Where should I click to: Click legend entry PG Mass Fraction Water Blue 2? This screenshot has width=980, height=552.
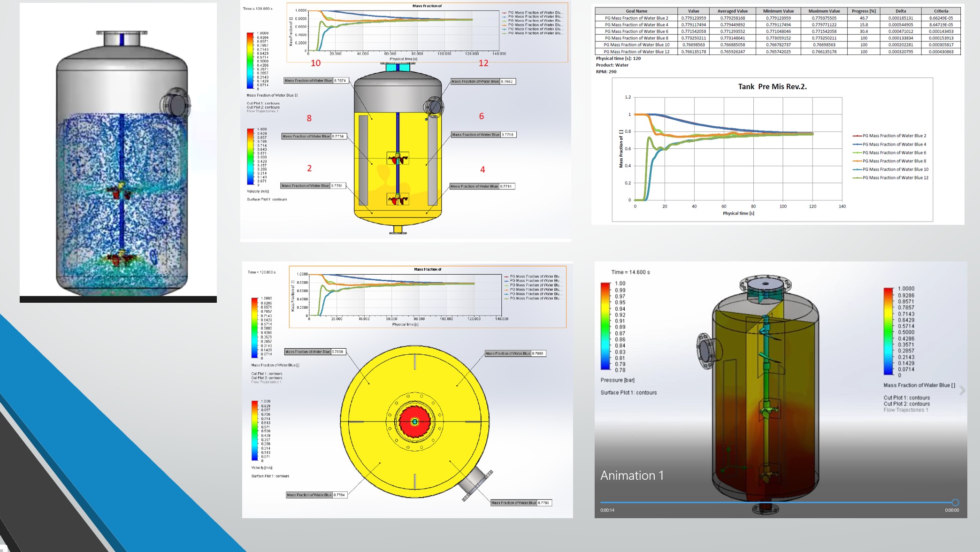coord(894,136)
